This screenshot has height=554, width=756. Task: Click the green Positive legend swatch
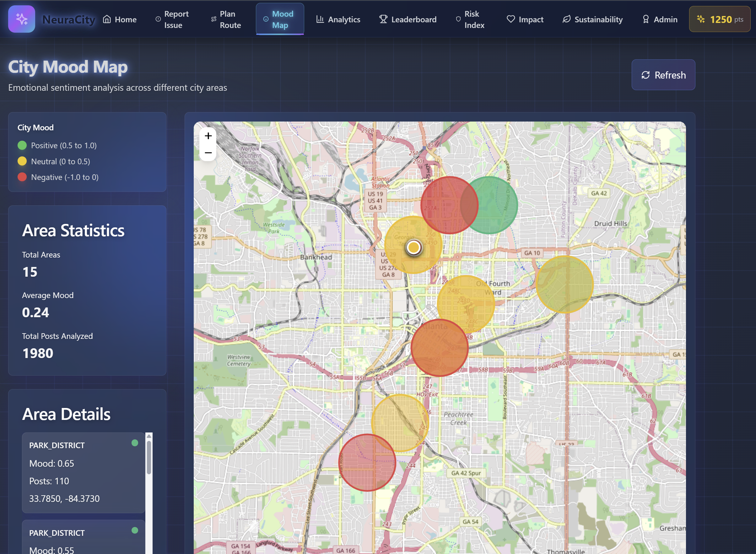pos(22,145)
